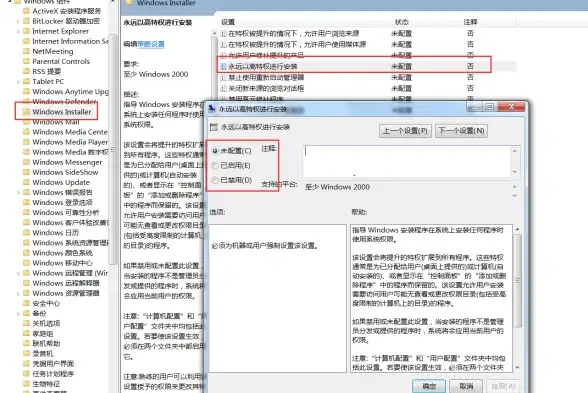The width and height of the screenshot is (588, 393).
Task: Go to 上一个设置(P) in dialog
Action: (405, 131)
